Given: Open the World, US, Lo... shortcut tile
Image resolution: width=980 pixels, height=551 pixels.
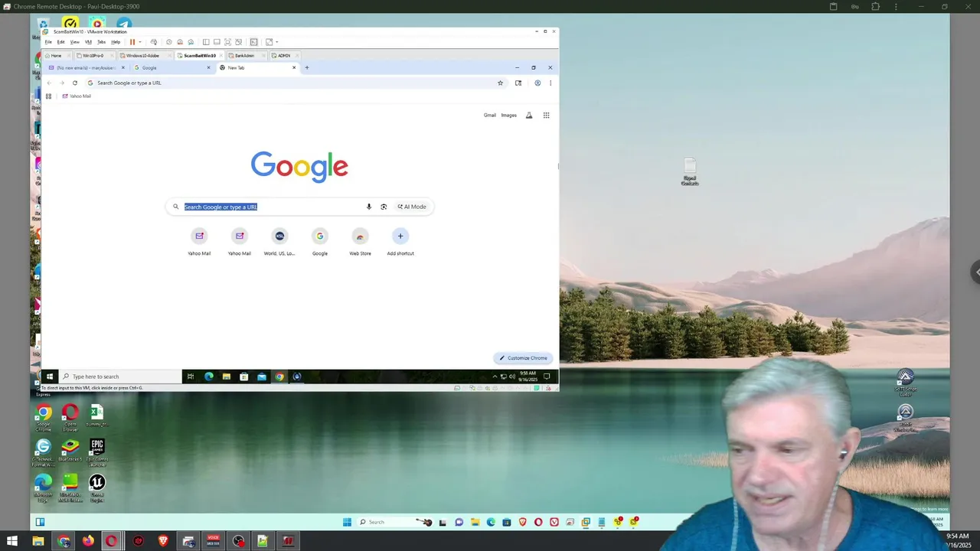Looking at the screenshot, I should tap(279, 242).
